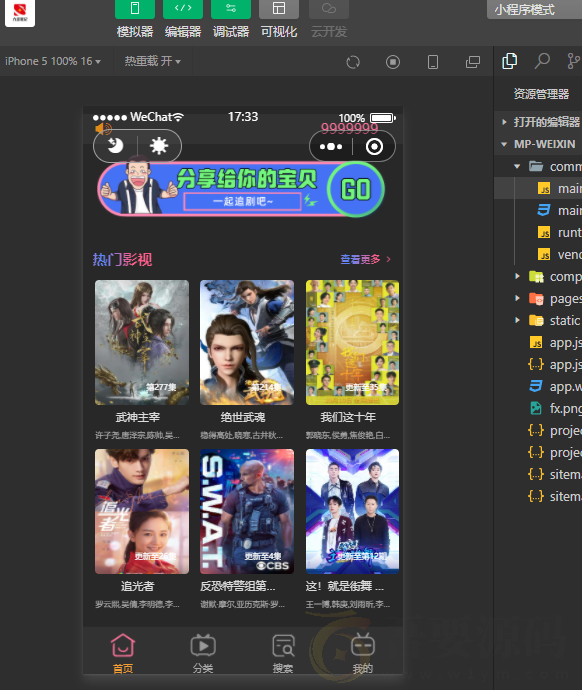
Task: Open the 这！就是街舞 poster thumbnail
Action: pyautogui.click(x=352, y=511)
